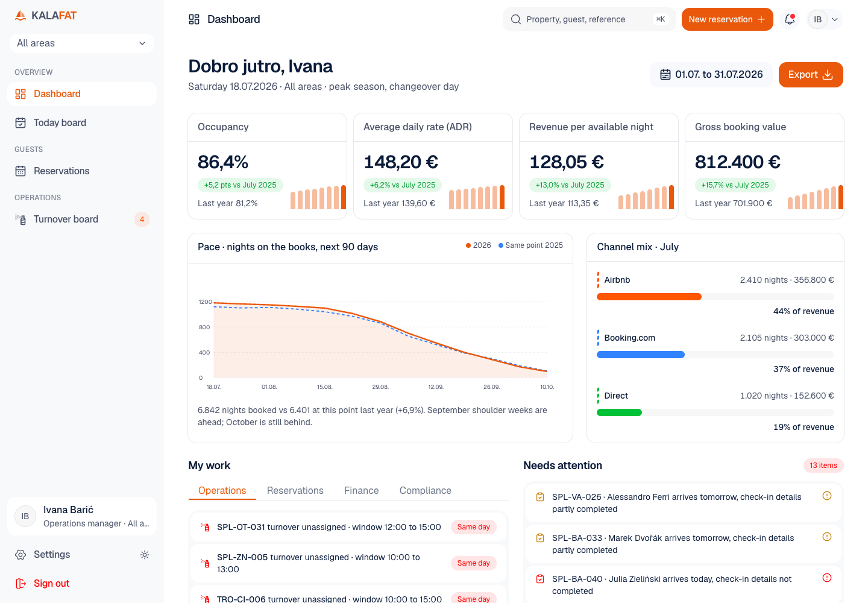The width and height of the screenshot is (868, 603).
Task: Open the notifications bell
Action: tap(790, 19)
